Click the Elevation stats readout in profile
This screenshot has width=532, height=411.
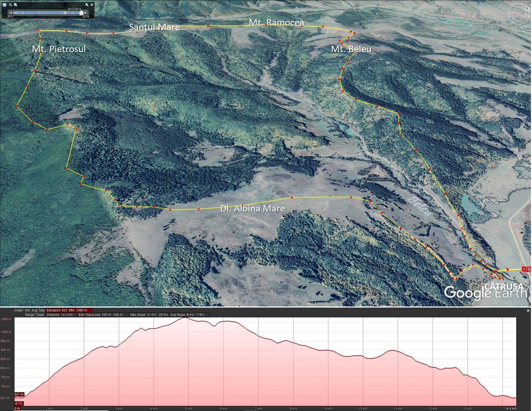69,310
